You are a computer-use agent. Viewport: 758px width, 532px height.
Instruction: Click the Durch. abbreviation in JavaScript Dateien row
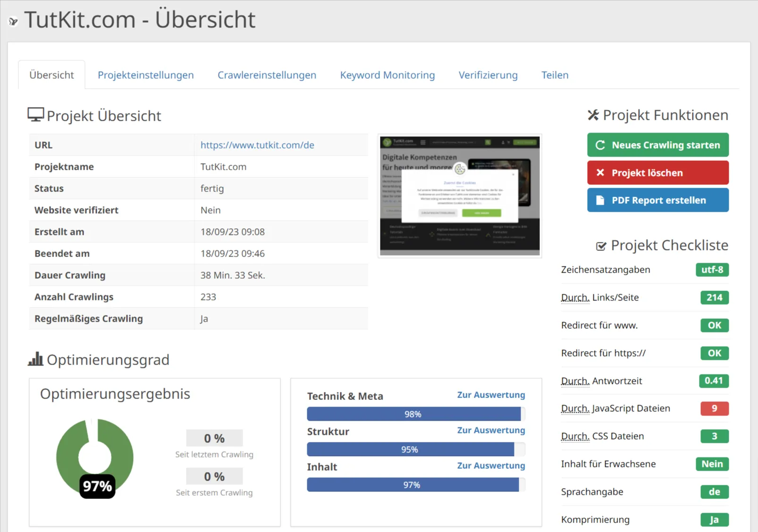click(x=575, y=408)
